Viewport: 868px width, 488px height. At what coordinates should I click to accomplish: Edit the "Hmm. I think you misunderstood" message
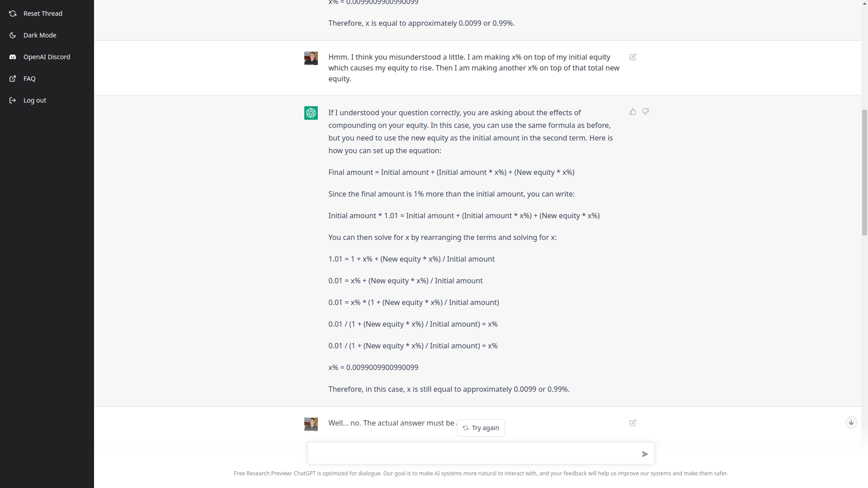[632, 57]
